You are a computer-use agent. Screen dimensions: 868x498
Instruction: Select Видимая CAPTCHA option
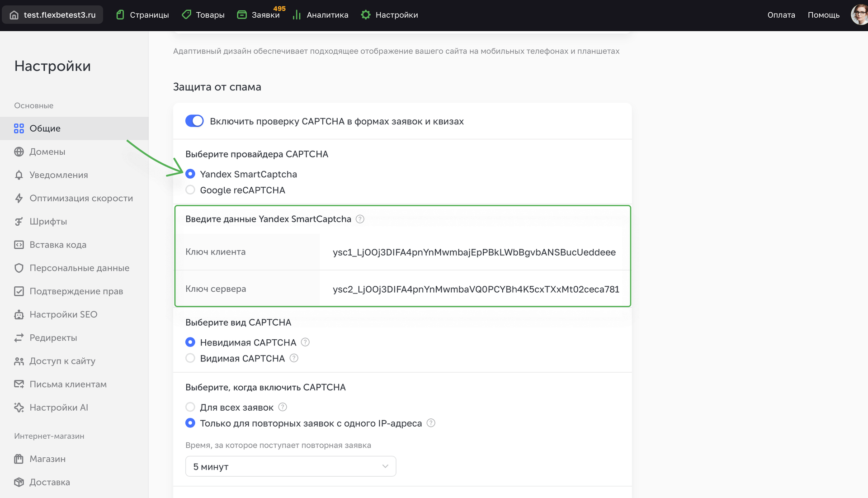[190, 358]
